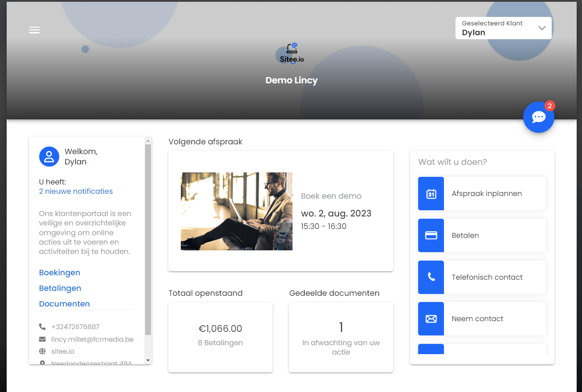Click the time 15:30 - 16:30
Viewport: 582px width, 392px height.
(324, 226)
